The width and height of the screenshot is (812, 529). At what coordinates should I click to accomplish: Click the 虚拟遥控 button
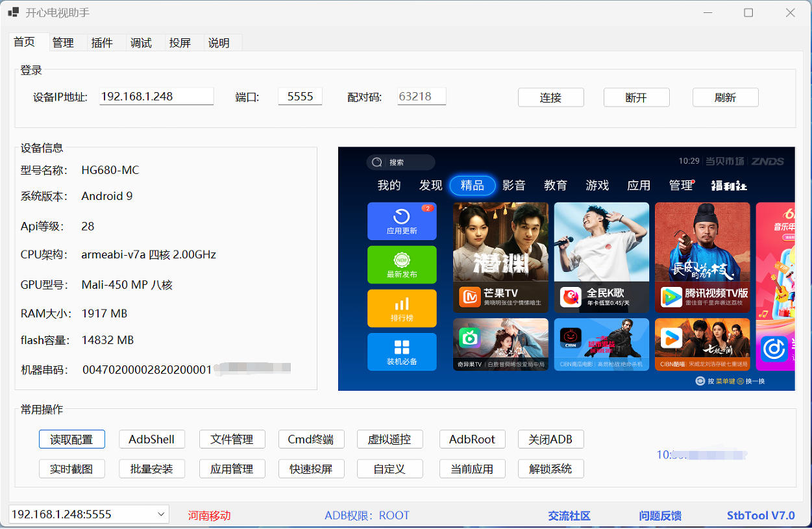(x=389, y=439)
